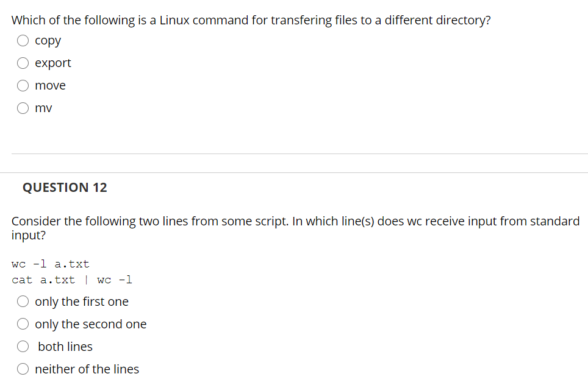Select 'only the first one' radio button
The image size is (588, 385).
pyautogui.click(x=23, y=302)
